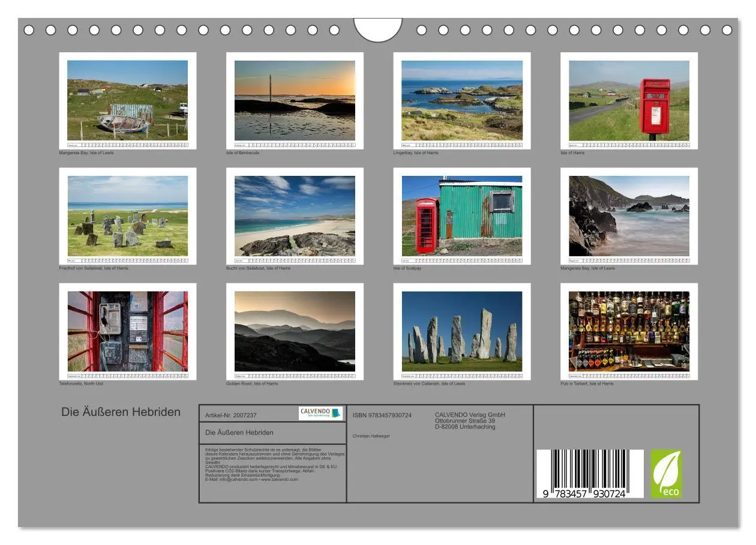
Task: Select the Seilebost graveyard stones photo
Action: click(x=128, y=216)
